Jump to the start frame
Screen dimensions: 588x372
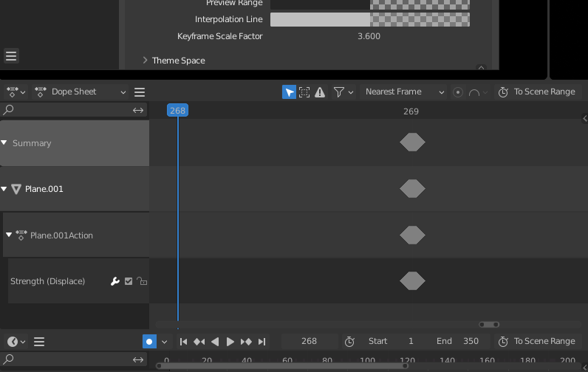pyautogui.click(x=183, y=342)
